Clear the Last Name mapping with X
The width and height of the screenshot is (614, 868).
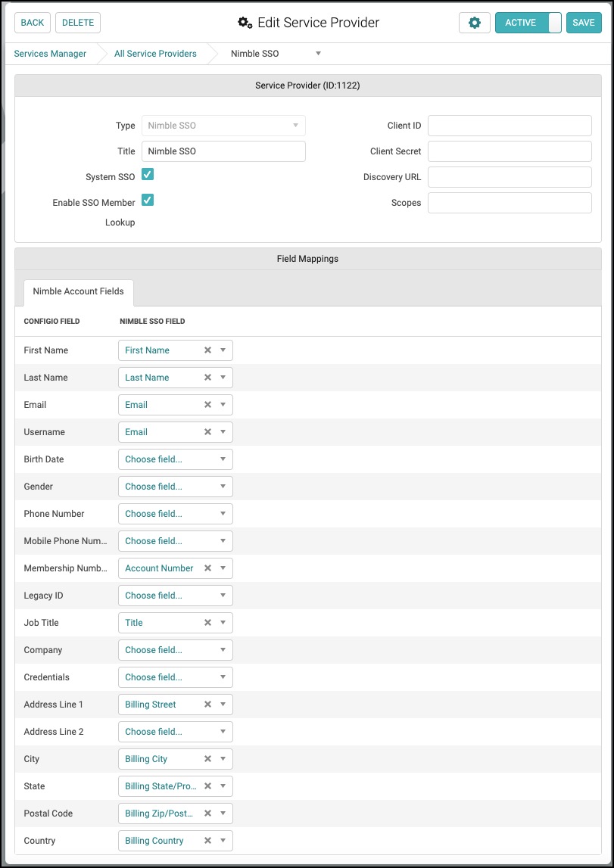(207, 378)
